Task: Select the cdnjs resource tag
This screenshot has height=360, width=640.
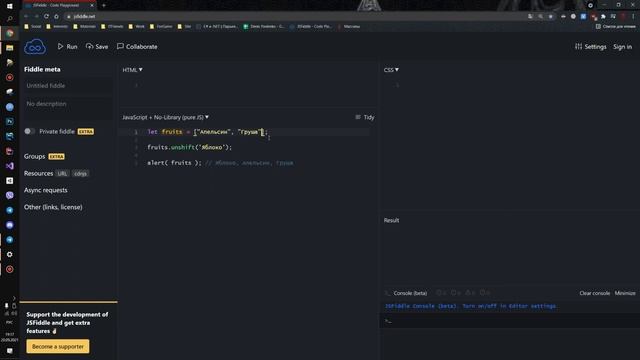Action: (x=80, y=173)
